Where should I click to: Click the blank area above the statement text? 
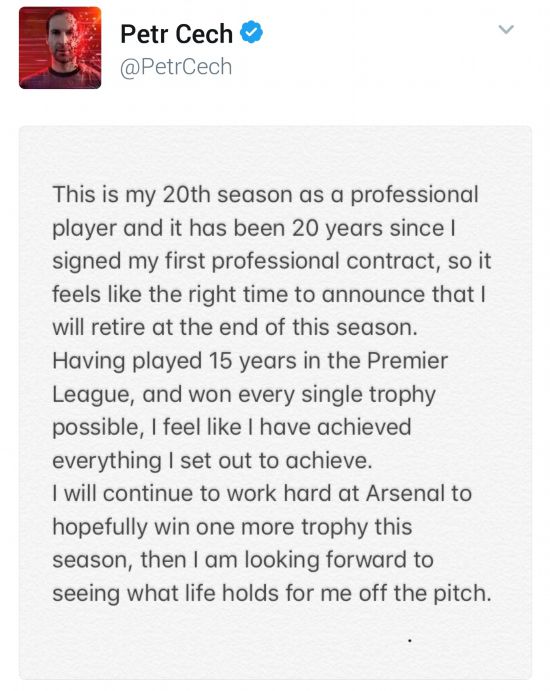coord(275,154)
